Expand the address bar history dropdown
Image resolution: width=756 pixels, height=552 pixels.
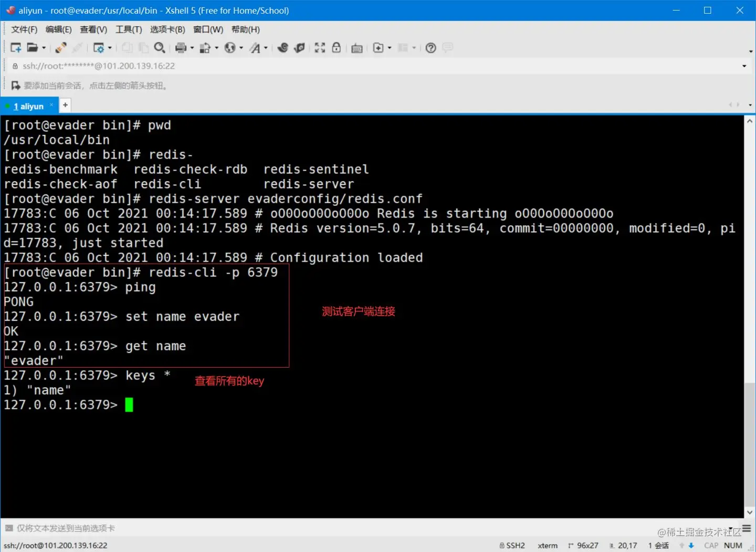point(744,66)
